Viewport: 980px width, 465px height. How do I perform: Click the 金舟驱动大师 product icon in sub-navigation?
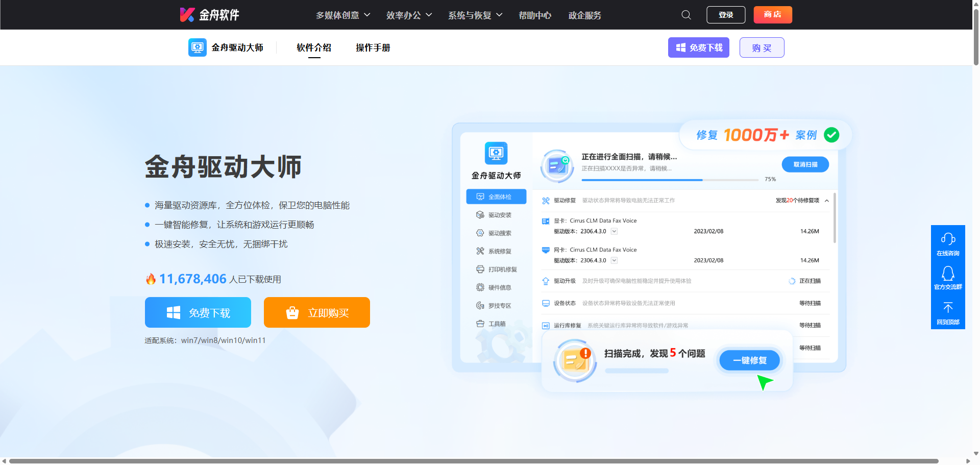pos(198,47)
